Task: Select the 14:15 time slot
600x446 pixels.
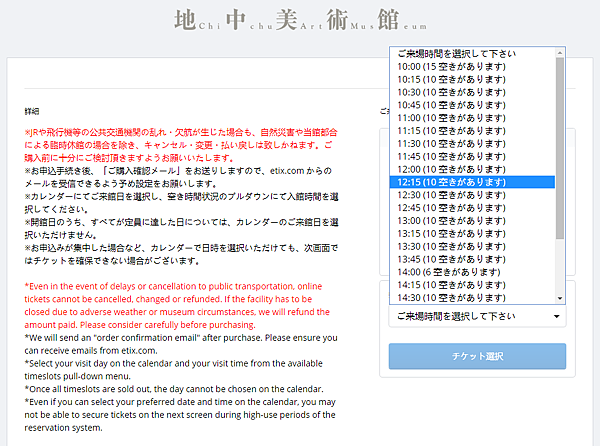Action: pos(472,285)
